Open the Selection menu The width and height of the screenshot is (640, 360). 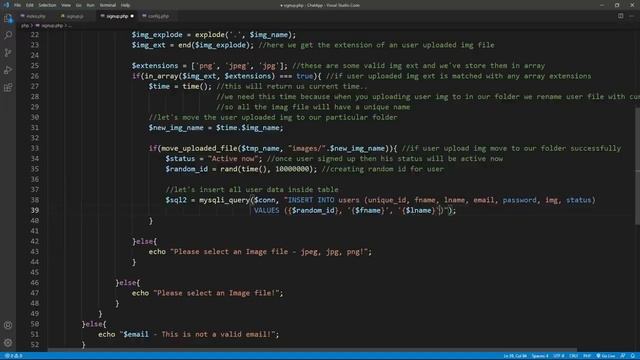[47, 5]
